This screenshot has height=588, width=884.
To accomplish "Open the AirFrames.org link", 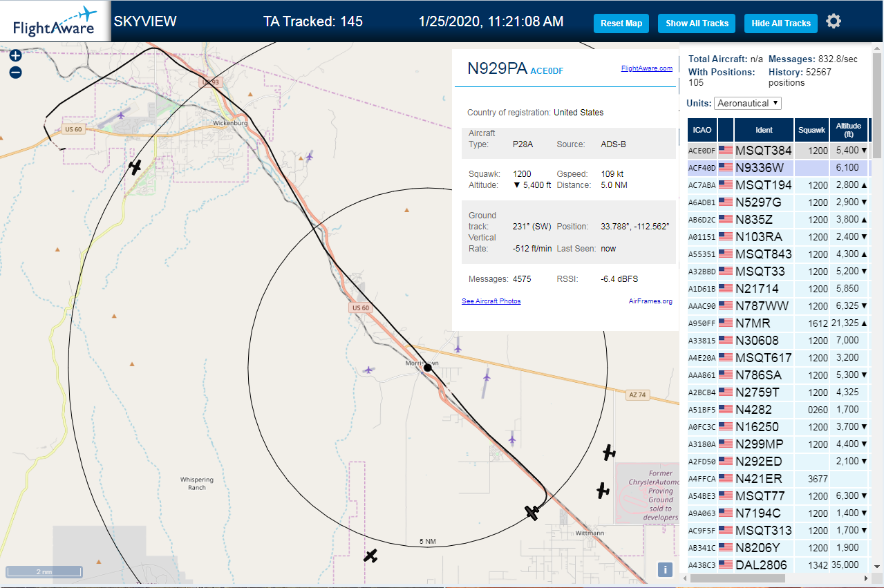I will (650, 301).
